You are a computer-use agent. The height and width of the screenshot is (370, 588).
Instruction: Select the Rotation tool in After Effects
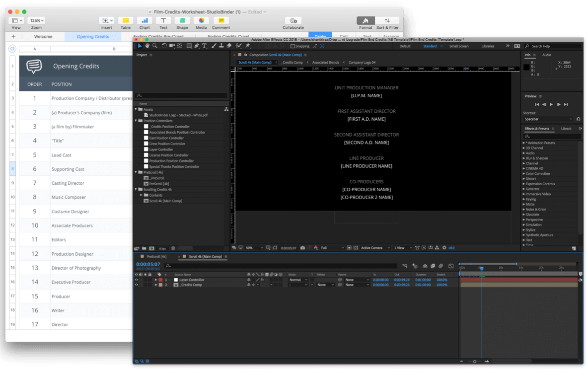(x=164, y=46)
